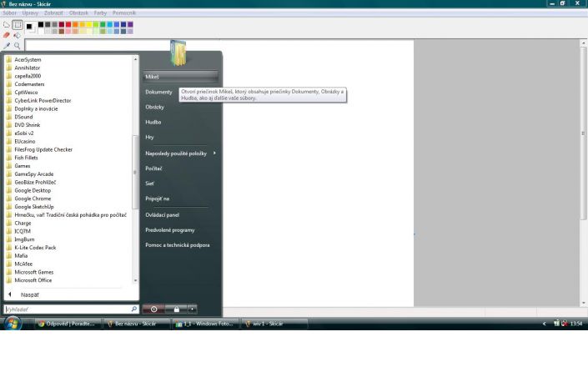
Task: Open the Zobraziť menu
Action: pyautogui.click(x=53, y=13)
